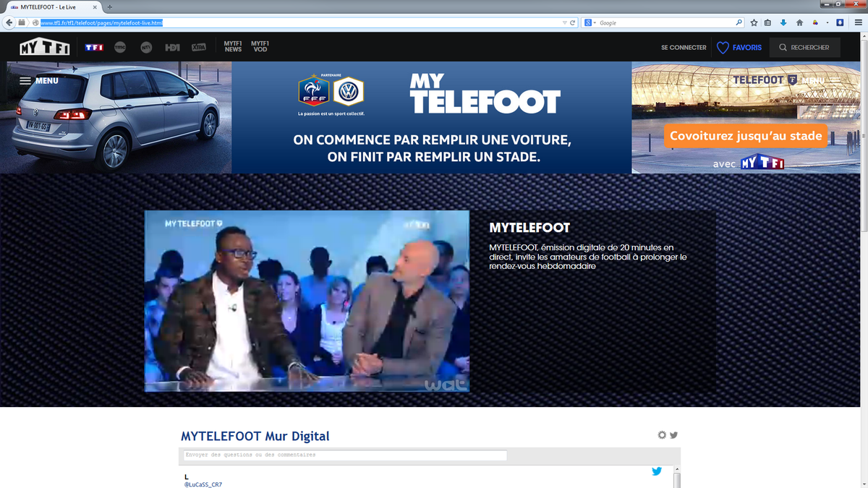Click the MYTELEFOOT Mur Digital title
868x488 pixels.
pos(255,436)
